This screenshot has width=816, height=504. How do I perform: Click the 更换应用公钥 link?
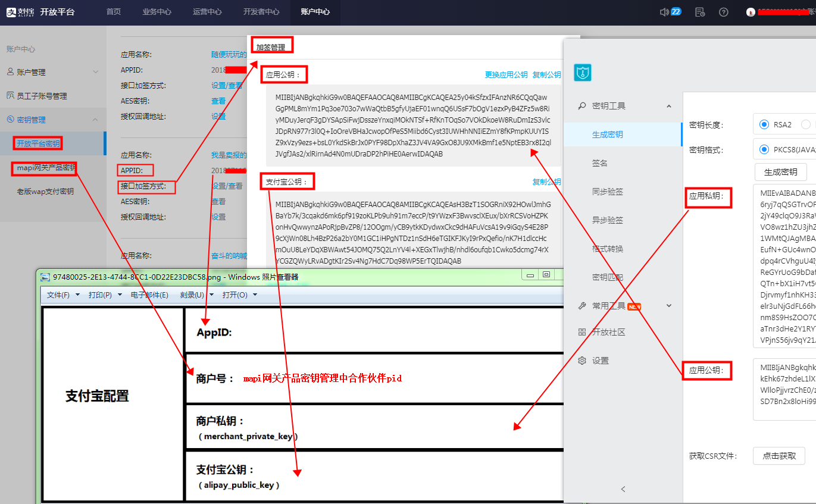506,75
